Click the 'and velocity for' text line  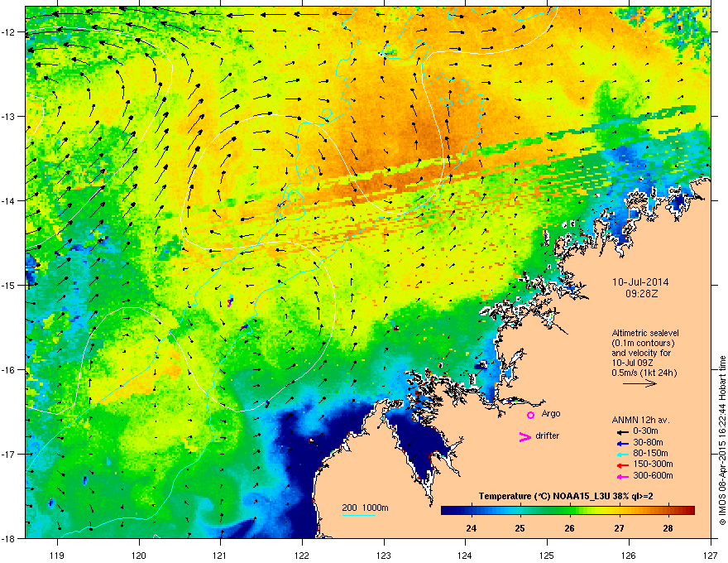coord(641,353)
